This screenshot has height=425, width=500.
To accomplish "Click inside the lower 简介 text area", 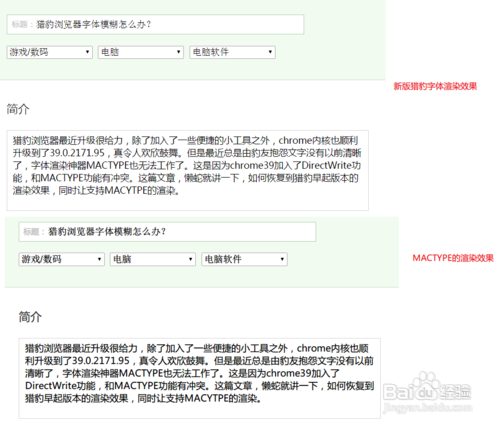I will coord(200,378).
